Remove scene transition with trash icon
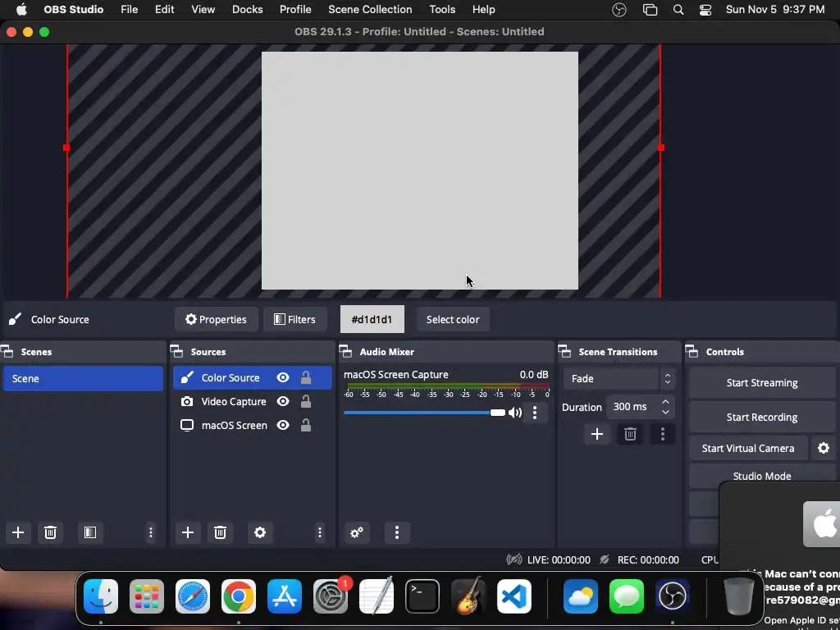The height and width of the screenshot is (630, 840). pyautogui.click(x=630, y=434)
